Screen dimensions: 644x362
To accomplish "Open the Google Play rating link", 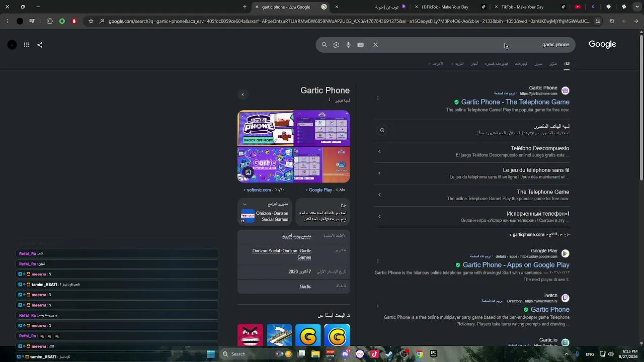I will click(326, 190).
